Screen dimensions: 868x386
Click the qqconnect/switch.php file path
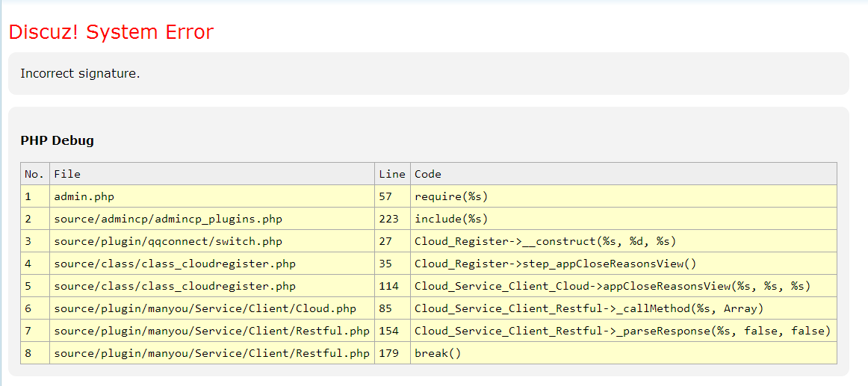(168, 241)
